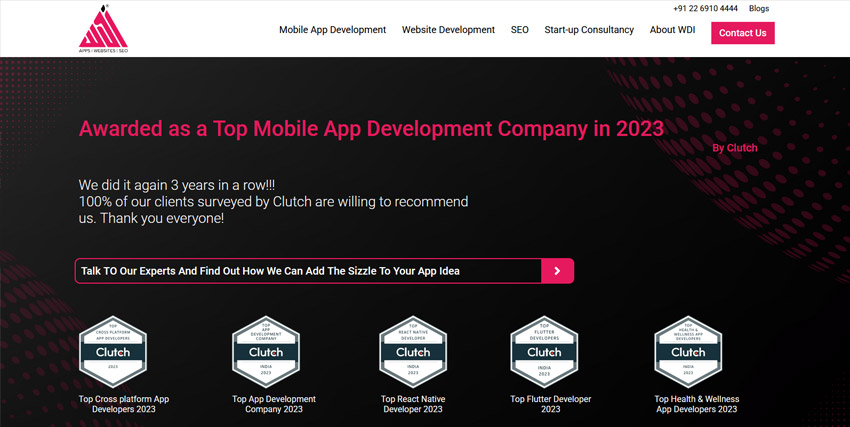This screenshot has width=850, height=427.
Task: Click the pink arrow submit button
Action: pyautogui.click(x=557, y=271)
